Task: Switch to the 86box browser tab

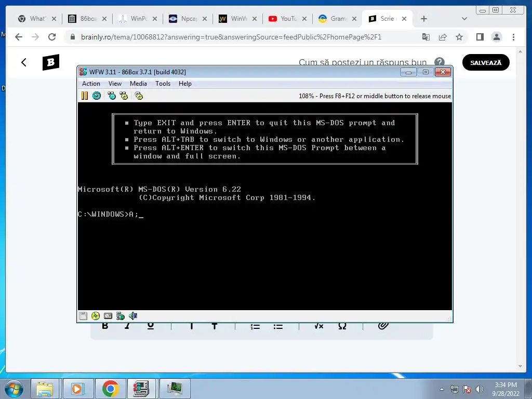Action: pos(87,19)
